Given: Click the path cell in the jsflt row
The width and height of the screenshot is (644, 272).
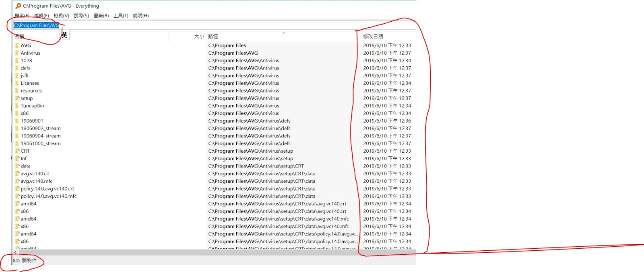Looking at the screenshot, I should coord(244,76).
